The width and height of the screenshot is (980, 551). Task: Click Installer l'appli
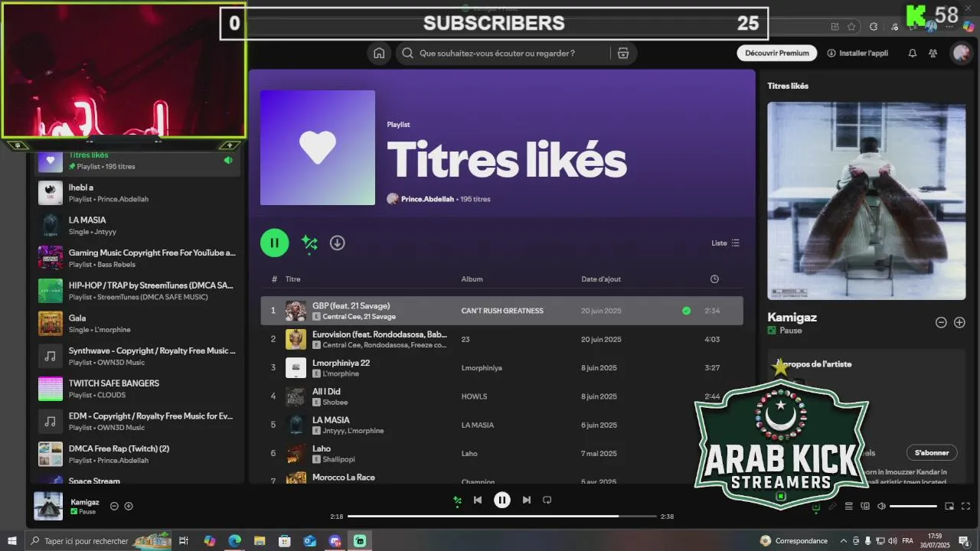pyautogui.click(x=857, y=53)
